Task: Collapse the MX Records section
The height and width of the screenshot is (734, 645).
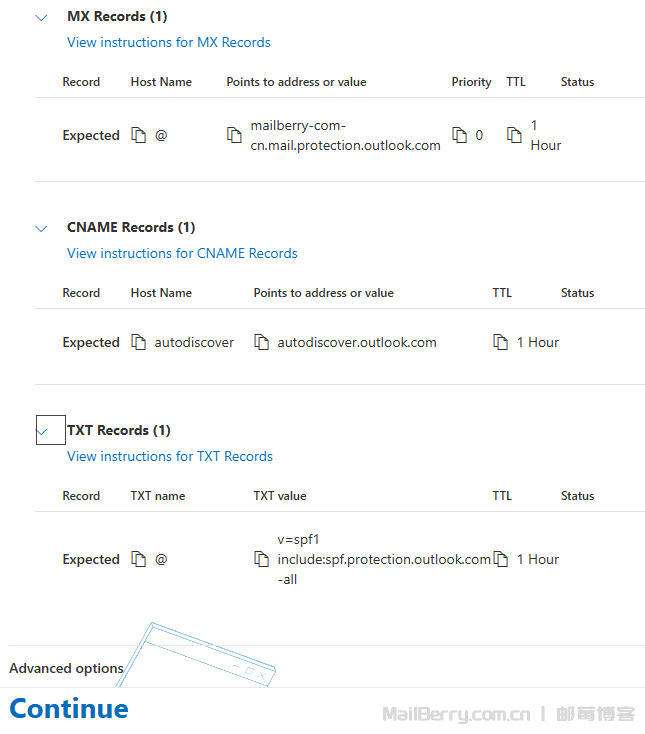Action: pos(41,17)
